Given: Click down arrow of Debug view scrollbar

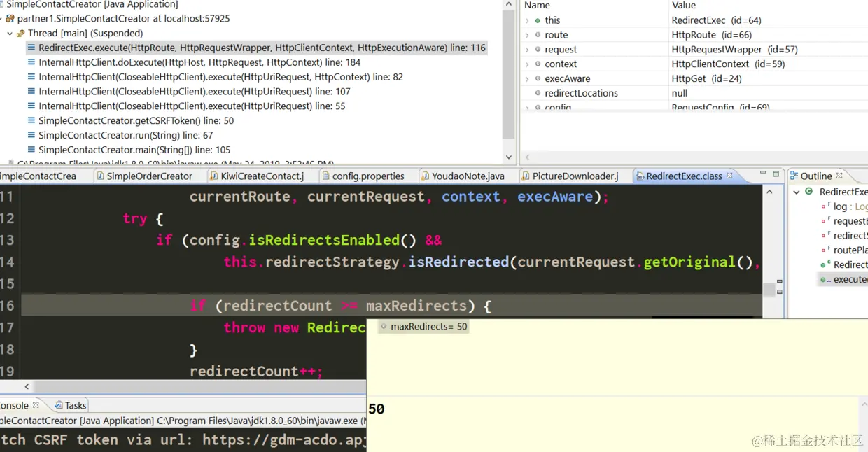Looking at the screenshot, I should [509, 157].
